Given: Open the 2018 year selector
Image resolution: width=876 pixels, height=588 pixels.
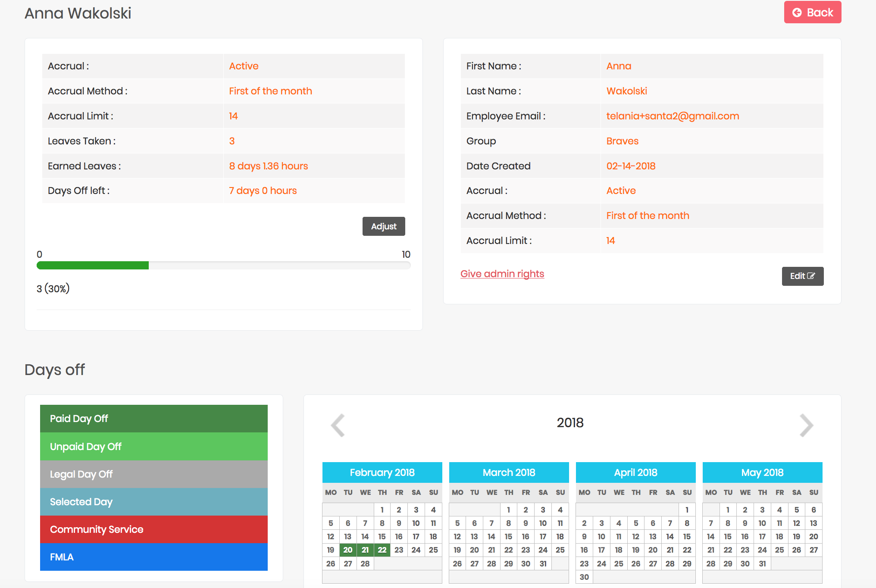Looking at the screenshot, I should [571, 422].
